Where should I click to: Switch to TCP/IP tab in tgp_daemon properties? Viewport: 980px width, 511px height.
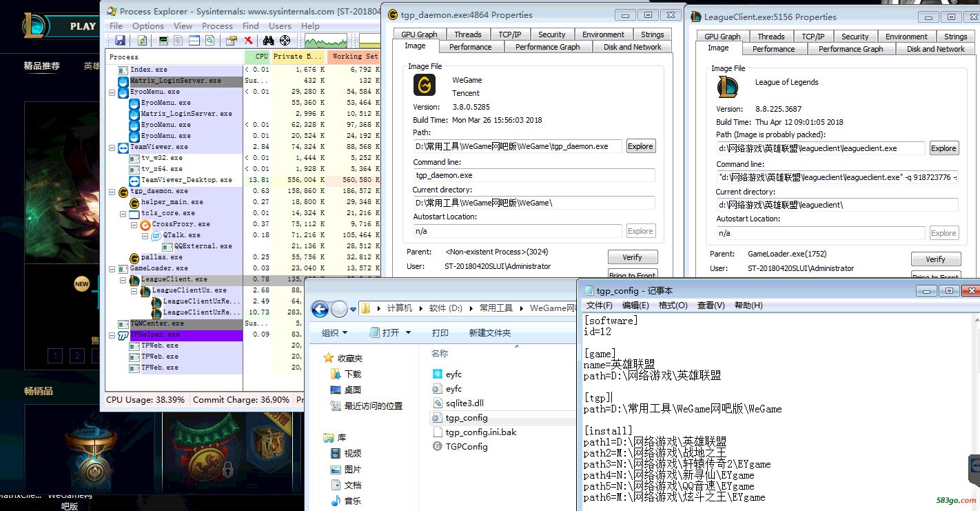510,34
